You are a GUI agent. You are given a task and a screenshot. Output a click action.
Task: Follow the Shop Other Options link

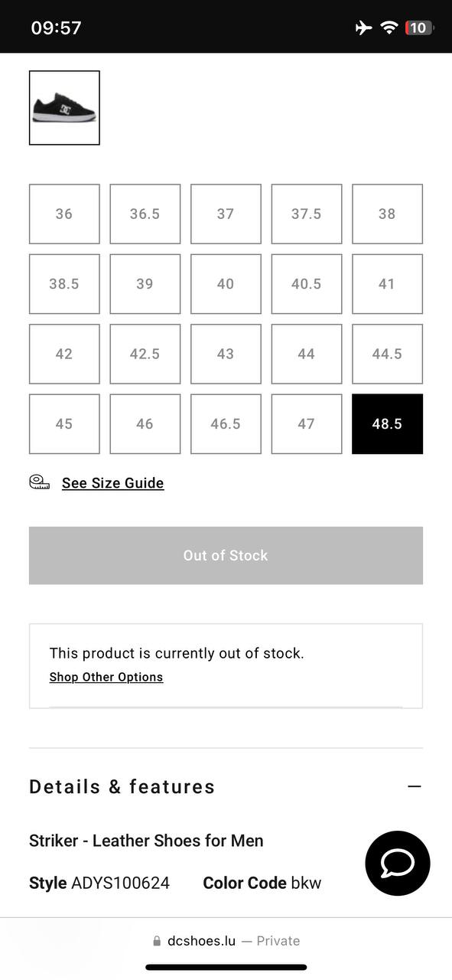pyautogui.click(x=106, y=677)
